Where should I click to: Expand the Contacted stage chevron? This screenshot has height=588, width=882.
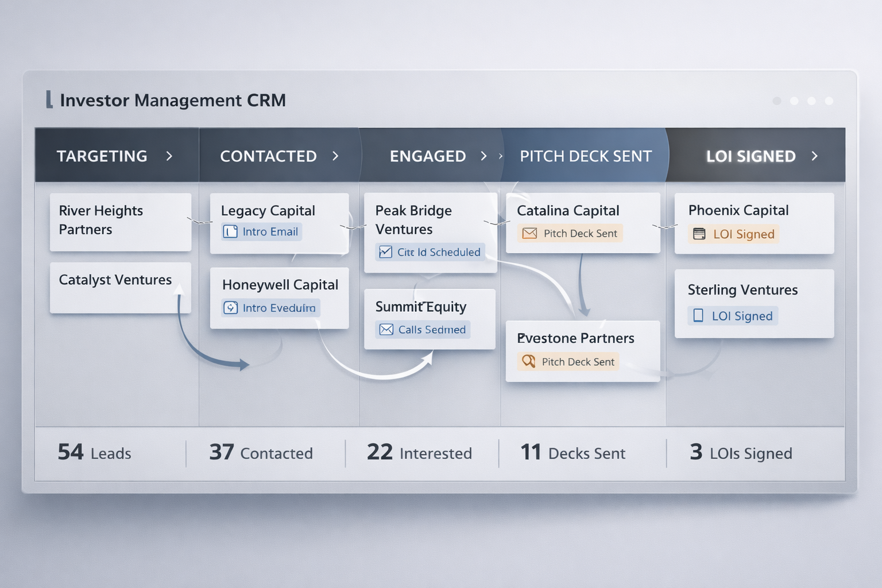tap(335, 156)
